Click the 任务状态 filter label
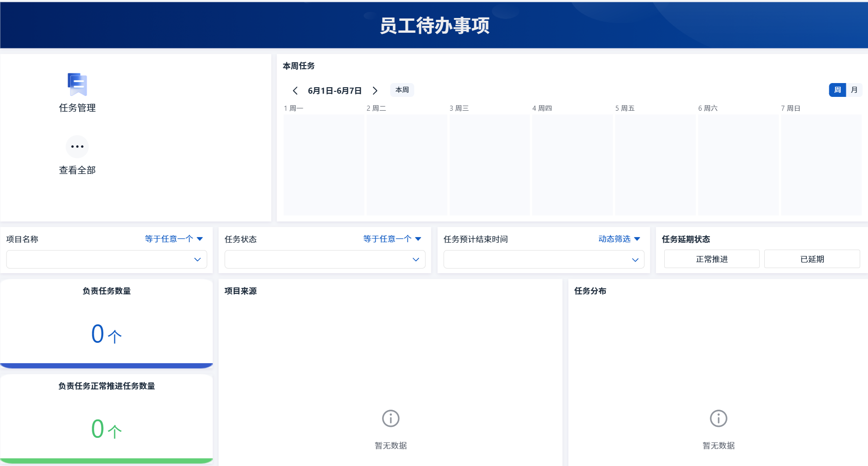The image size is (868, 466). [241, 239]
